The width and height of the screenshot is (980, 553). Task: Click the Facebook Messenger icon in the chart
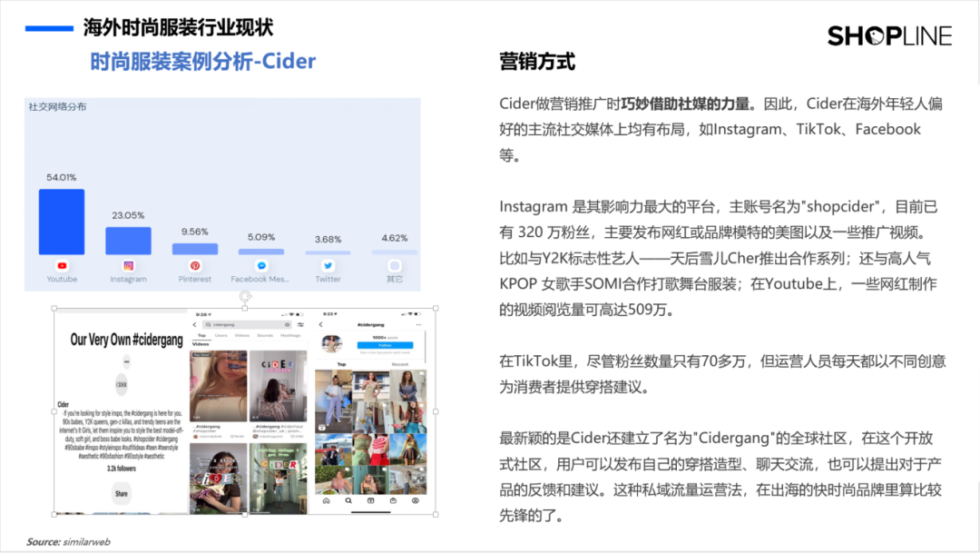click(260, 266)
